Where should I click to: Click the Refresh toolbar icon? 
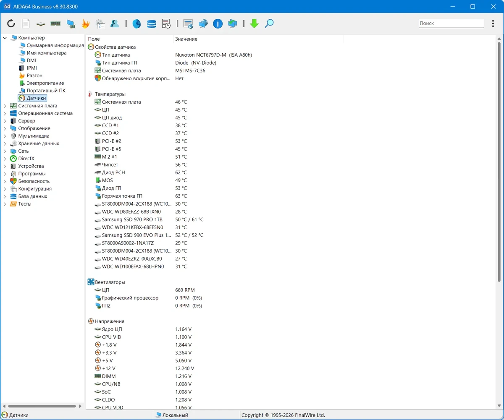pos(11,23)
